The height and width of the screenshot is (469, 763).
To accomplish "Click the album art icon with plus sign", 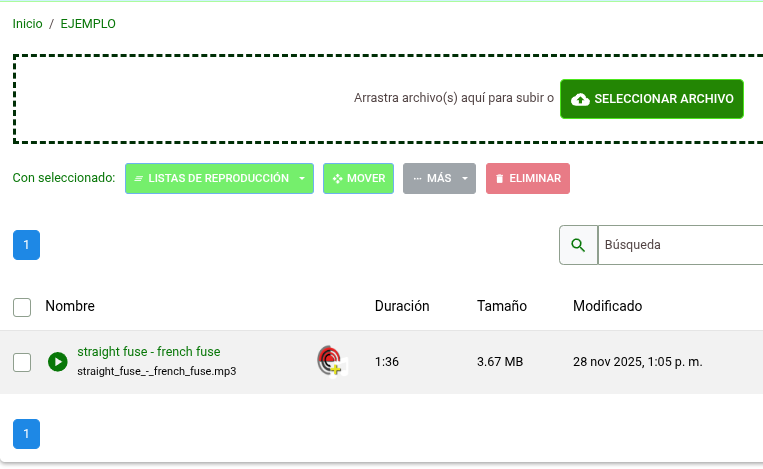I will tap(330, 361).
